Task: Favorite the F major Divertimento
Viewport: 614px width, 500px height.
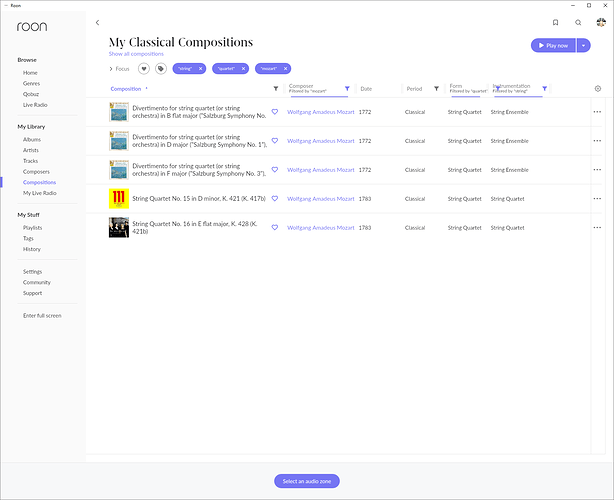Action: (x=275, y=170)
